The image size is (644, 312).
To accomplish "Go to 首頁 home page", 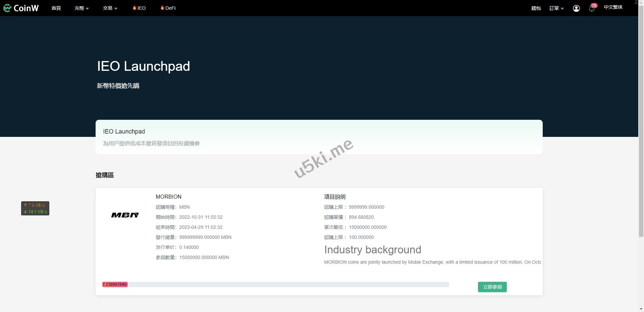I will 56,8.
